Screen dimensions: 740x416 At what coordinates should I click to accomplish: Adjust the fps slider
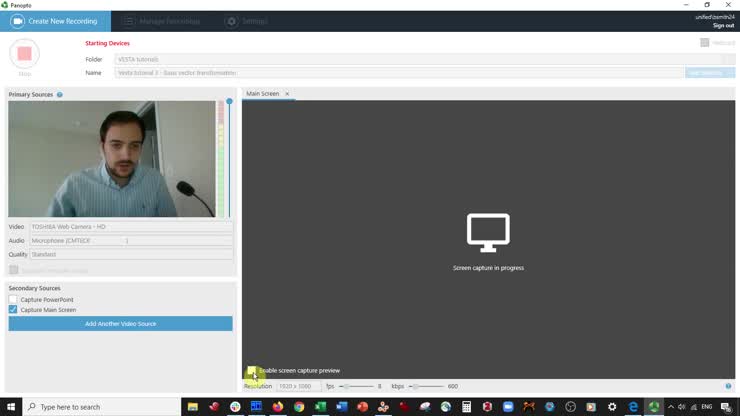pyautogui.click(x=347, y=386)
